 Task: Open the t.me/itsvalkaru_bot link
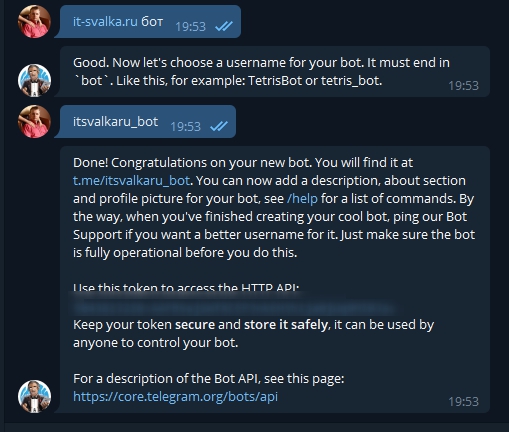point(131,181)
